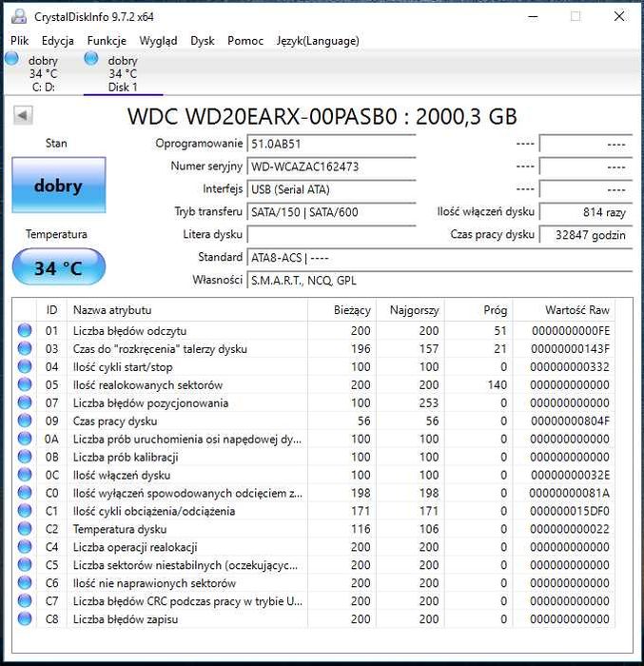The width and height of the screenshot is (644, 666).
Task: Select row Ilość cykli obciążenia/odciążenia
Action: 314,511
